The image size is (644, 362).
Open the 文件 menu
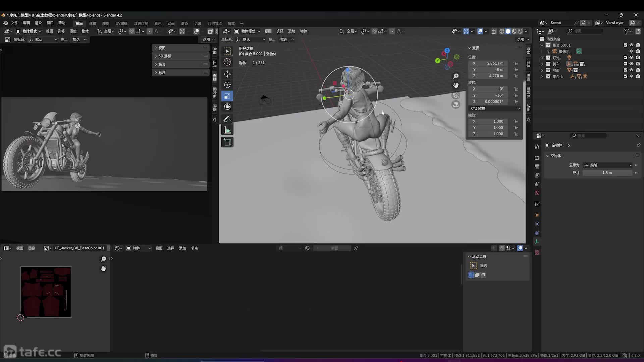pyautogui.click(x=14, y=23)
